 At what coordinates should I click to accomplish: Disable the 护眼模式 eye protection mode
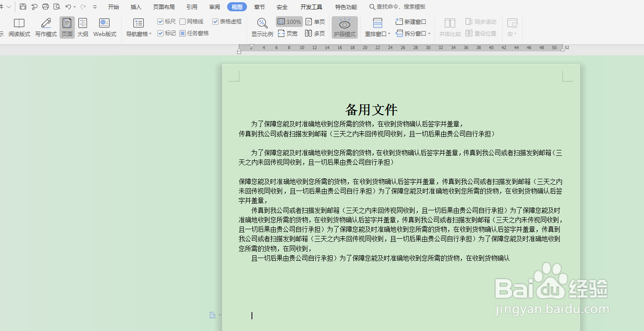[x=345, y=27]
